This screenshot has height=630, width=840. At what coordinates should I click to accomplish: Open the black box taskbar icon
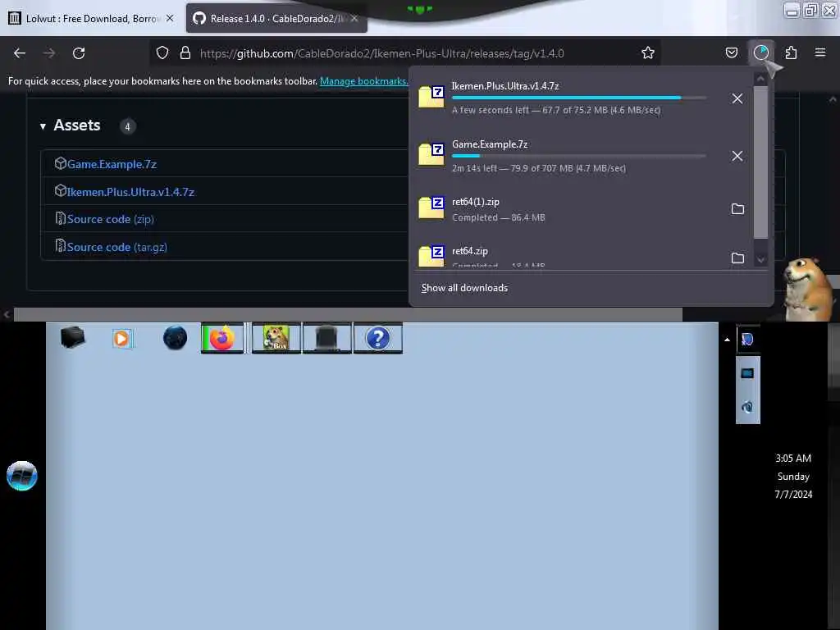pyautogui.click(x=72, y=337)
